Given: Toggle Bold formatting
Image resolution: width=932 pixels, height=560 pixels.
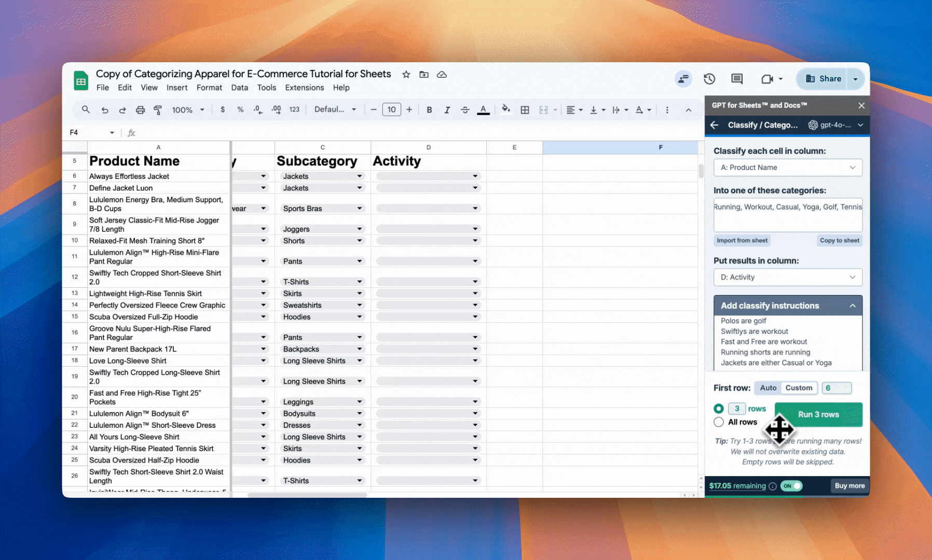Looking at the screenshot, I should pos(429,110).
